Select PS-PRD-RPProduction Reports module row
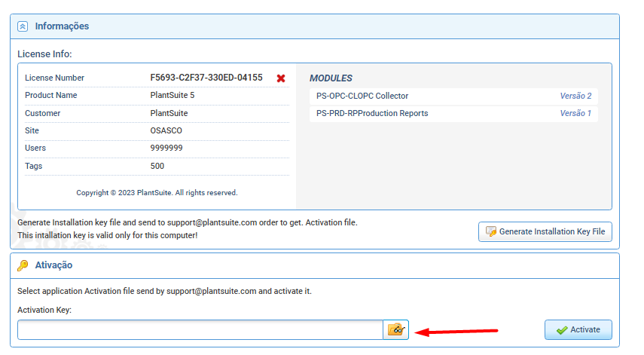This screenshot has height=355, width=644. (x=454, y=113)
